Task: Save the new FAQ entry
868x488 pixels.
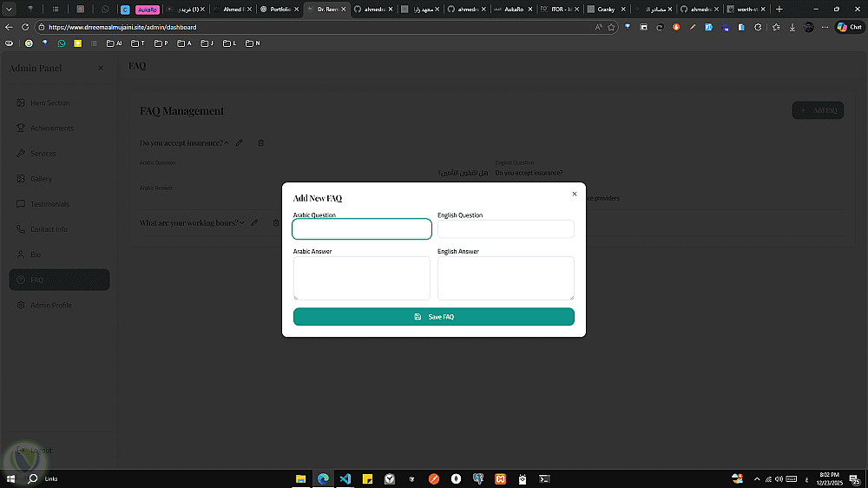Action: tap(433, 317)
